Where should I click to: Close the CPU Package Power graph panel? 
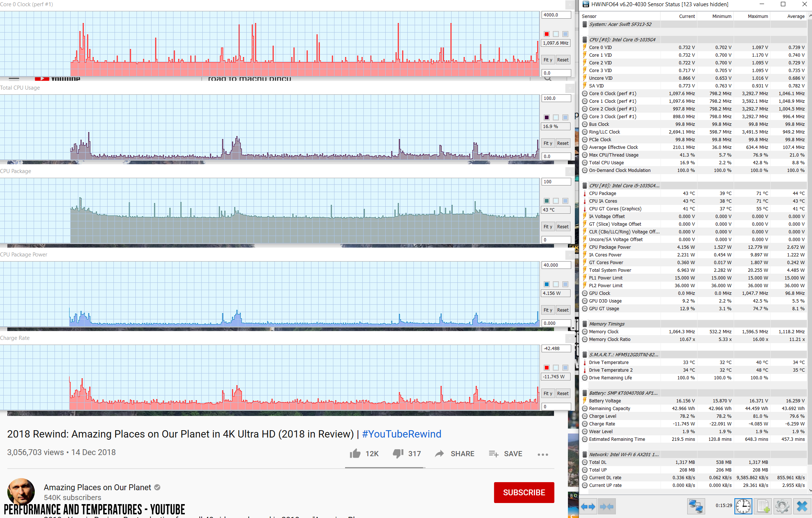tap(570, 255)
